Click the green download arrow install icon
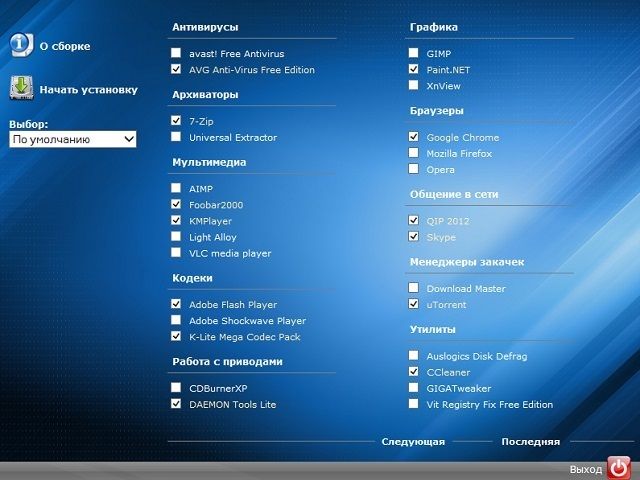 21,88
